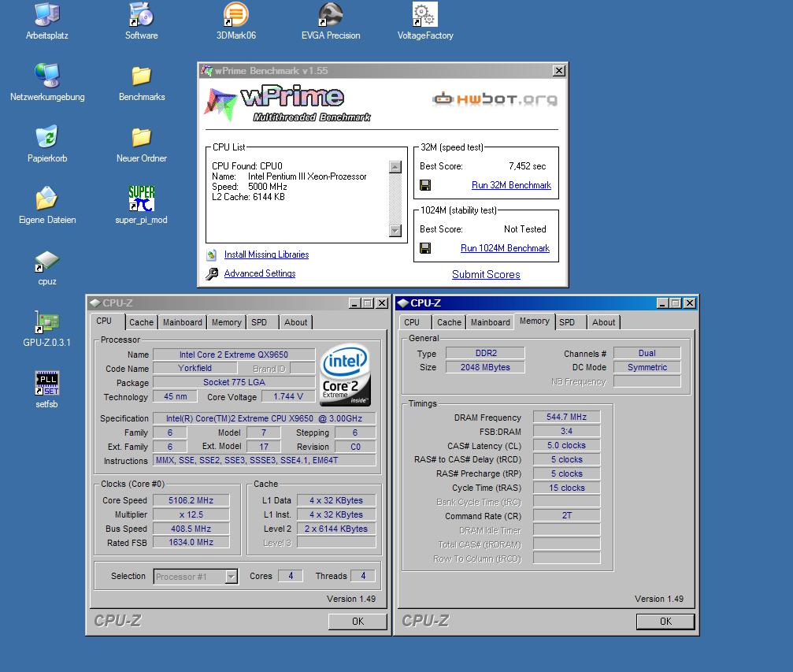Click the CAS# Latency 5.0 clocks value

pos(566,445)
